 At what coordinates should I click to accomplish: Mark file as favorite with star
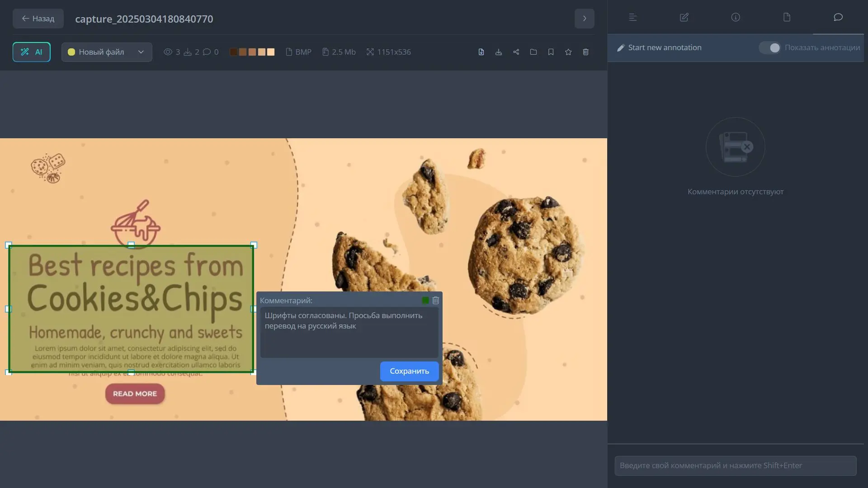568,52
